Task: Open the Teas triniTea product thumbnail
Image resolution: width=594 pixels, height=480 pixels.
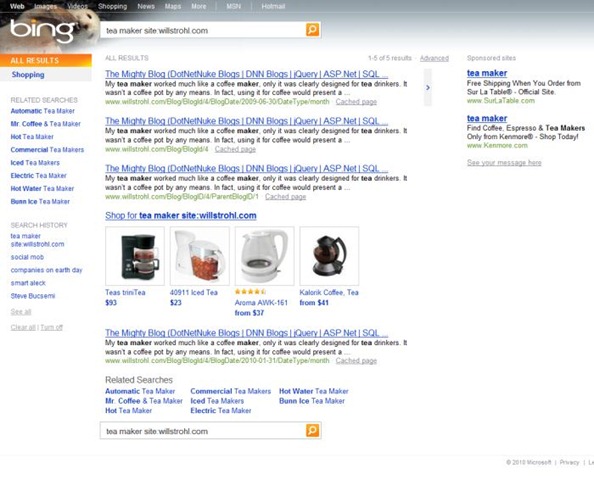Action: pyautogui.click(x=135, y=256)
